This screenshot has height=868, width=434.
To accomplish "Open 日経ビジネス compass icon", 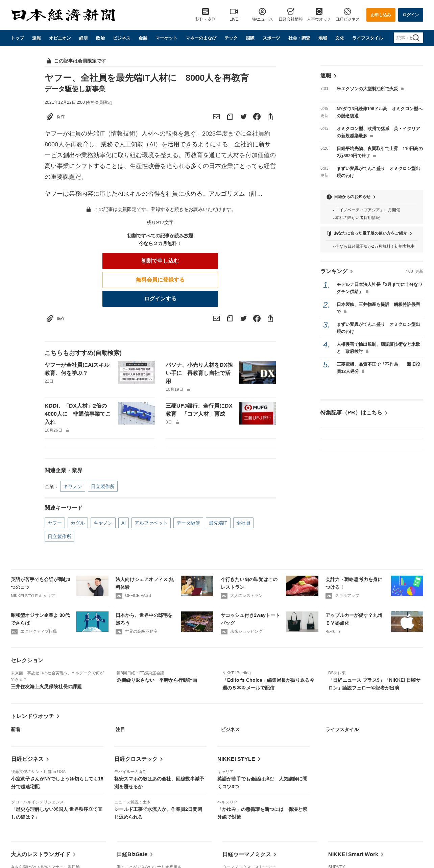I will click(347, 11).
